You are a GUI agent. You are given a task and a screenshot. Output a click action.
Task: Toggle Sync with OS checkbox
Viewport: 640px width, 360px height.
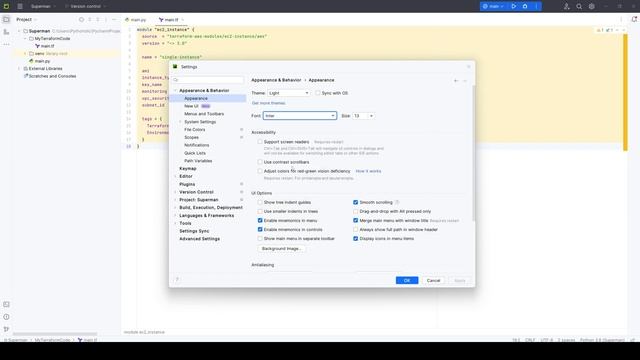pos(318,93)
